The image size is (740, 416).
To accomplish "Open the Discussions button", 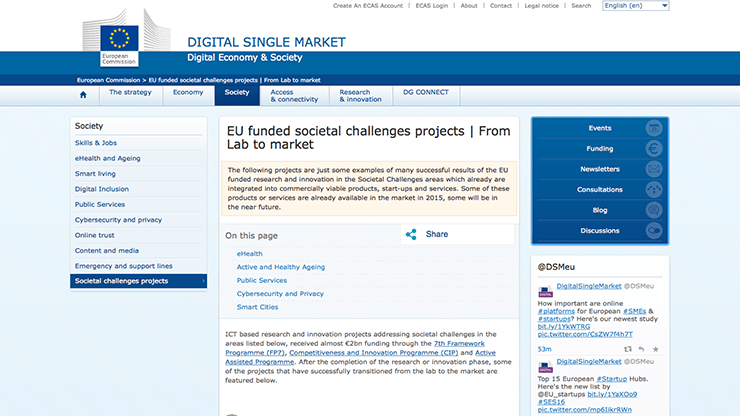I will [600, 231].
